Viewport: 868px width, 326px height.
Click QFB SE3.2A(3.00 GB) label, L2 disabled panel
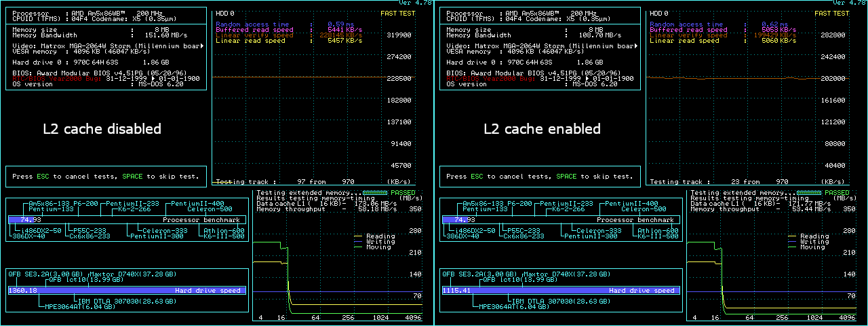(x=45, y=274)
